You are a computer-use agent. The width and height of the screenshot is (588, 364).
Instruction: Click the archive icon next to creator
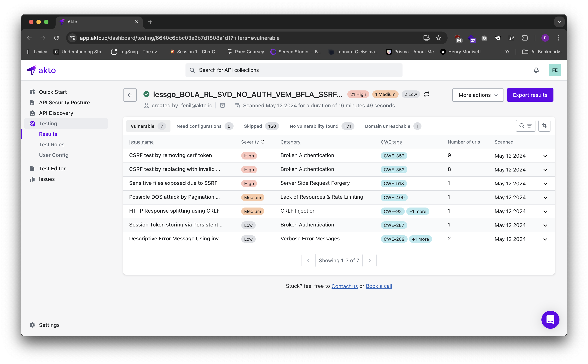pyautogui.click(x=222, y=105)
